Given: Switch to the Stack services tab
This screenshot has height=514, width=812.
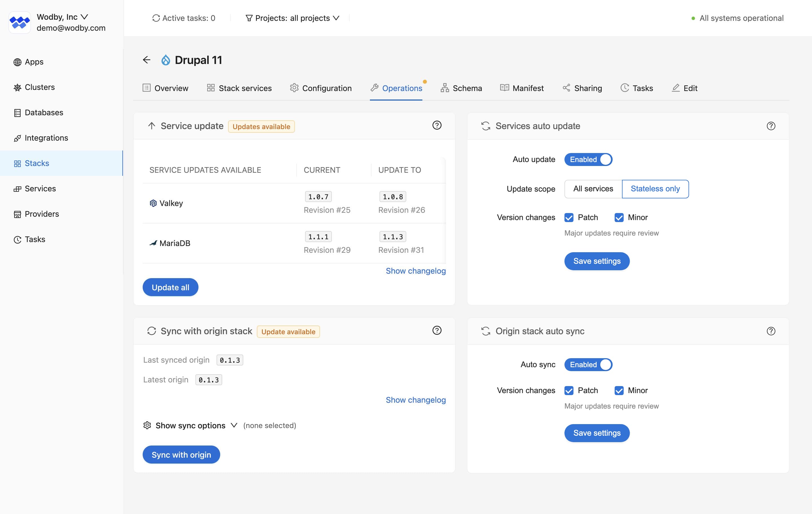Looking at the screenshot, I should (239, 88).
